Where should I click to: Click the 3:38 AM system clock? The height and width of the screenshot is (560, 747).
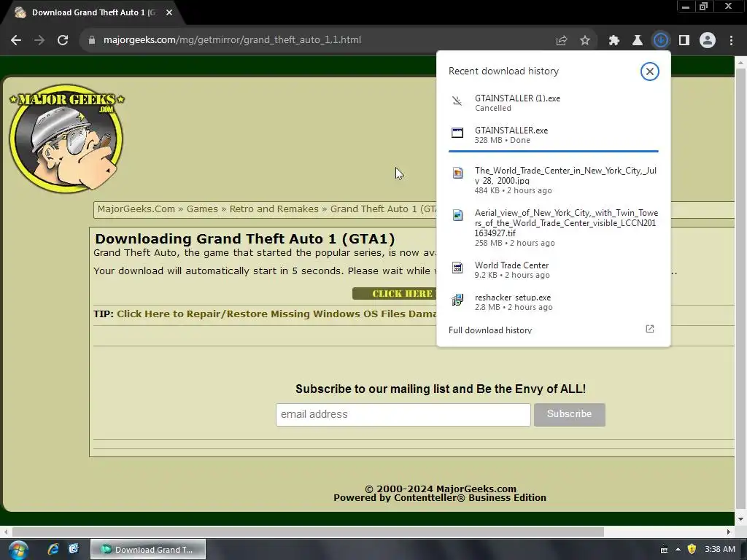pos(720,550)
